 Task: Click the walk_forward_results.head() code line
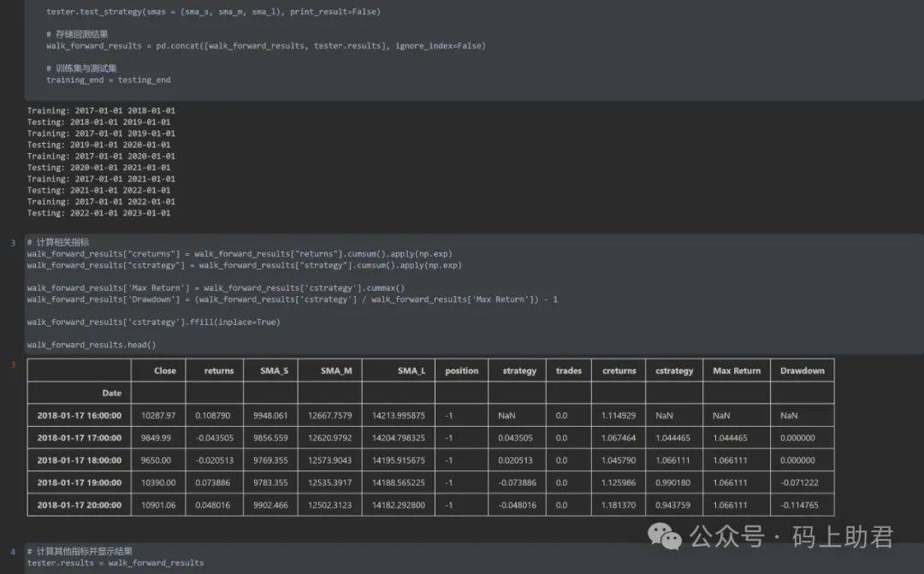point(92,345)
